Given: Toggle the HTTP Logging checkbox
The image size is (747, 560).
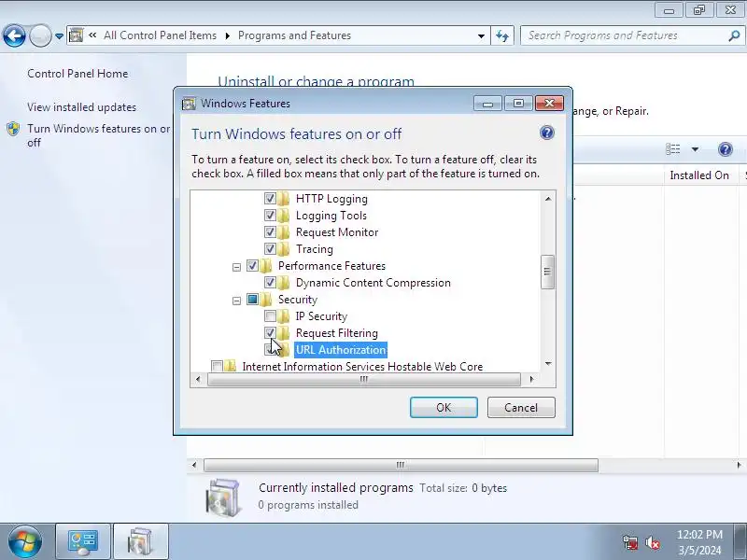Looking at the screenshot, I should point(270,199).
